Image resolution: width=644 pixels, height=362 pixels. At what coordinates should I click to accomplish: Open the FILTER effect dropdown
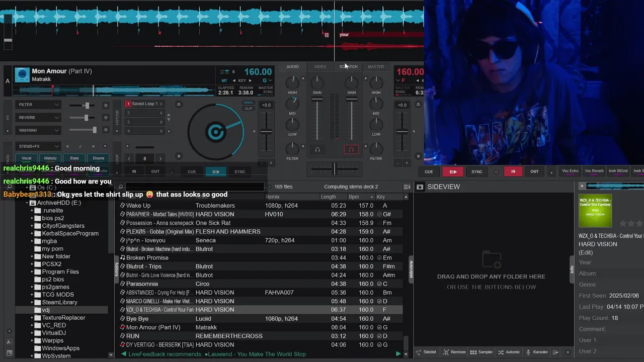[38, 105]
